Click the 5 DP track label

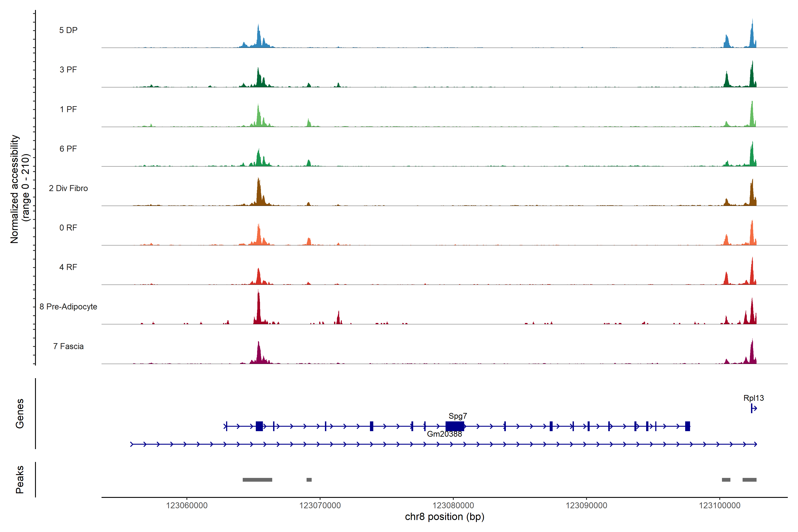[x=68, y=30]
